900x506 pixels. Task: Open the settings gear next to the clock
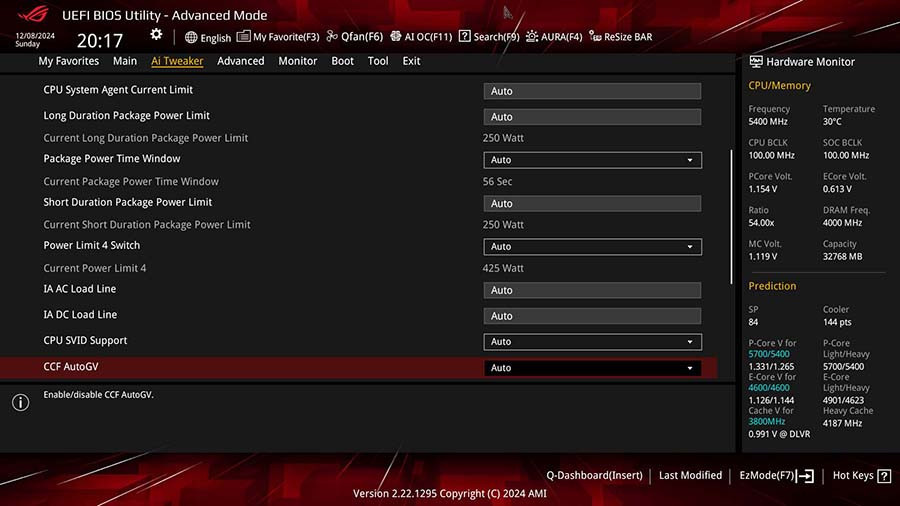point(156,35)
